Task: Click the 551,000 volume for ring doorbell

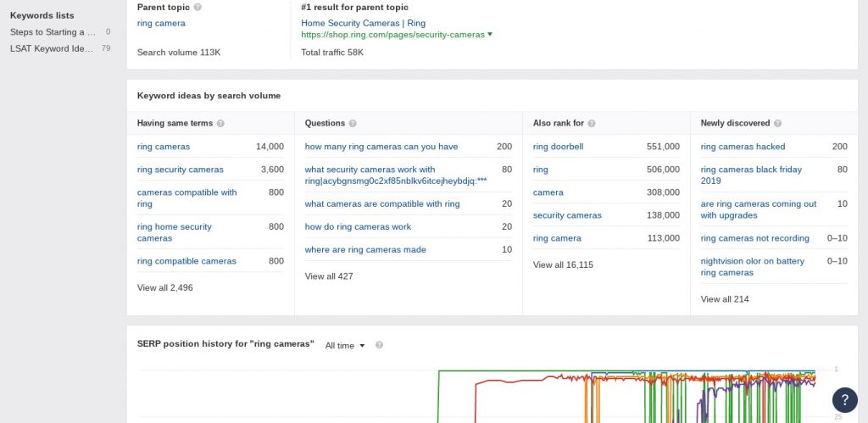Action: [663, 147]
